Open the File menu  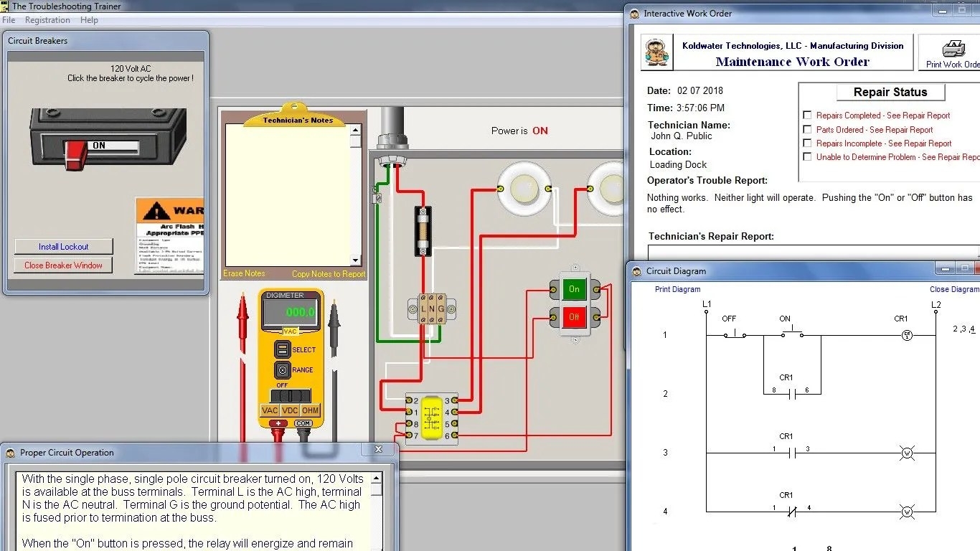coord(9,20)
